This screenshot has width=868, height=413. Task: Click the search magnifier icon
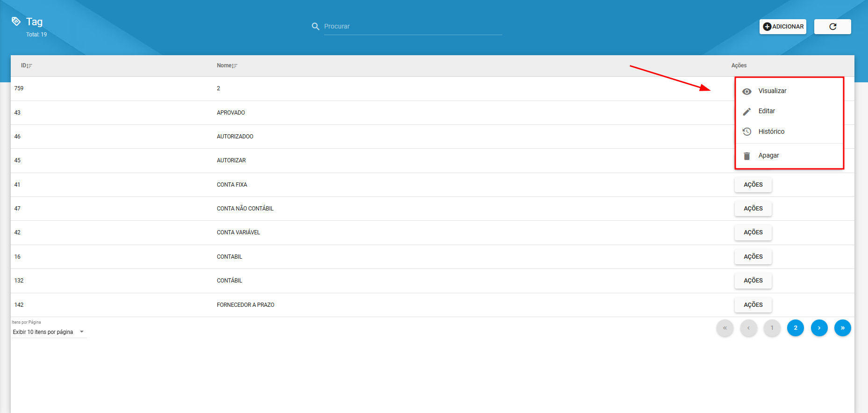(316, 27)
